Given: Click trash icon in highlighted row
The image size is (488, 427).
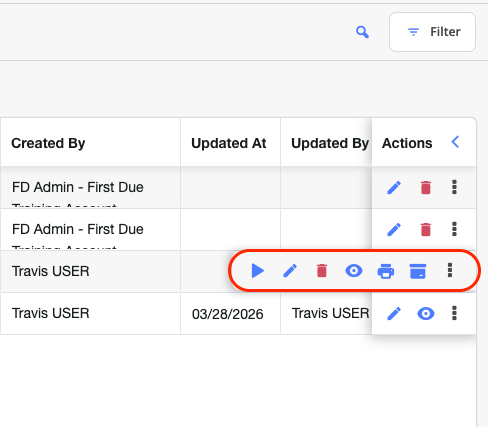Looking at the screenshot, I should (x=322, y=271).
